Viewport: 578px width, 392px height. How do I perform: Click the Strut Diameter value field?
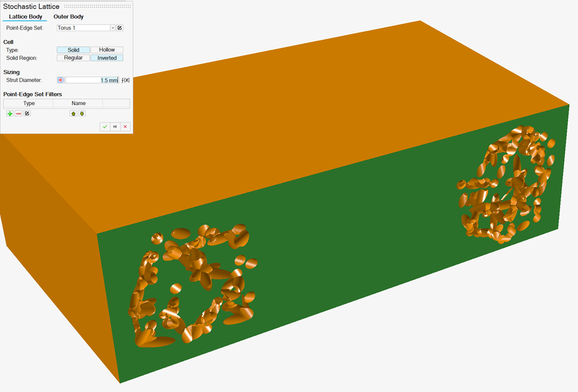pos(92,80)
